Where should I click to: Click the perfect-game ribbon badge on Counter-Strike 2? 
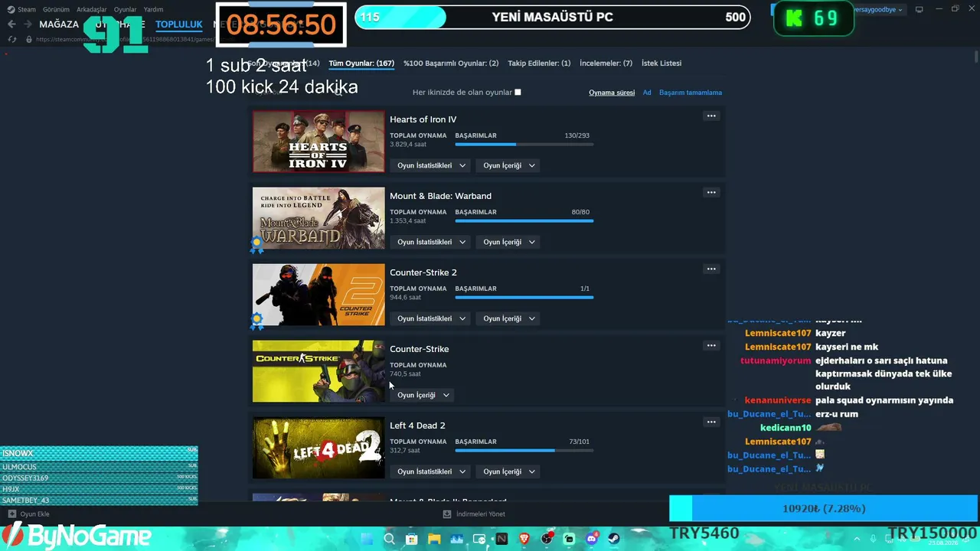[256, 321]
